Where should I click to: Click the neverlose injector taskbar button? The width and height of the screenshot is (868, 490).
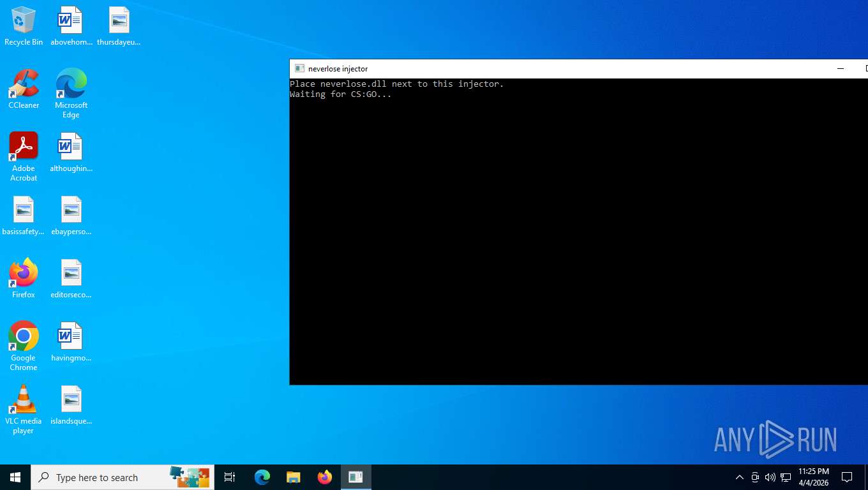355,477
